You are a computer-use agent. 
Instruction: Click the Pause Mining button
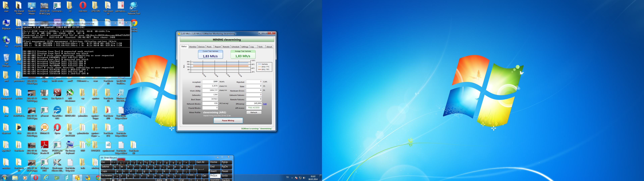click(x=228, y=120)
